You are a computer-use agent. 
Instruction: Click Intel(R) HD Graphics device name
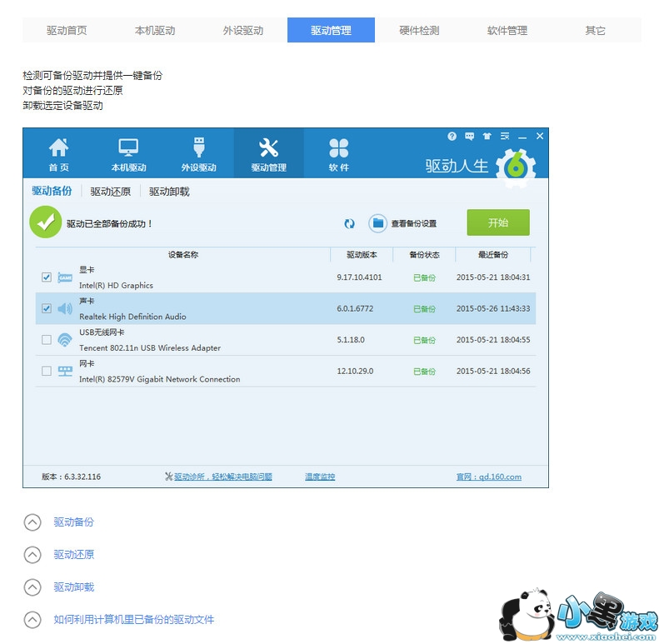[116, 286]
